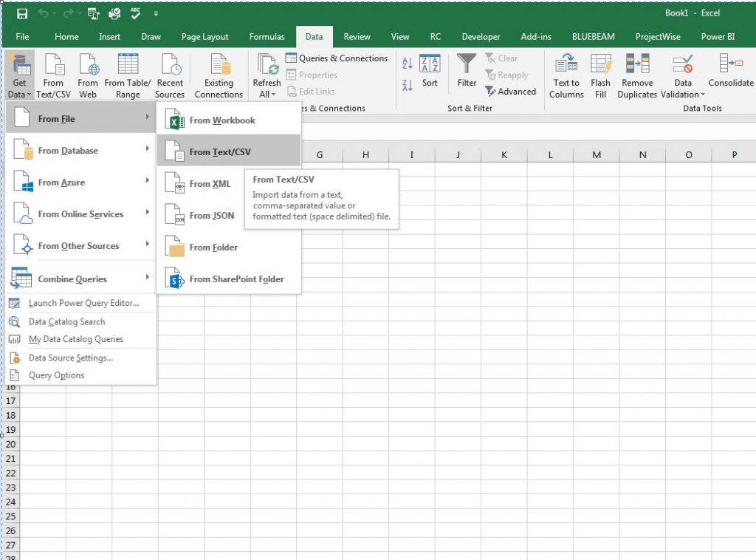The width and height of the screenshot is (756, 560).
Task: Select row 20 header
Action: pyautogui.click(x=10, y=444)
